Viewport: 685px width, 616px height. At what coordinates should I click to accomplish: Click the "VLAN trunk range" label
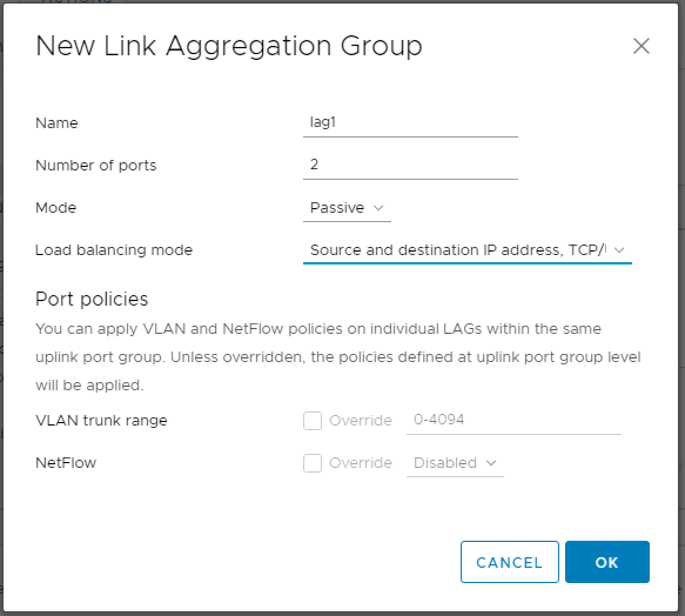(x=102, y=421)
